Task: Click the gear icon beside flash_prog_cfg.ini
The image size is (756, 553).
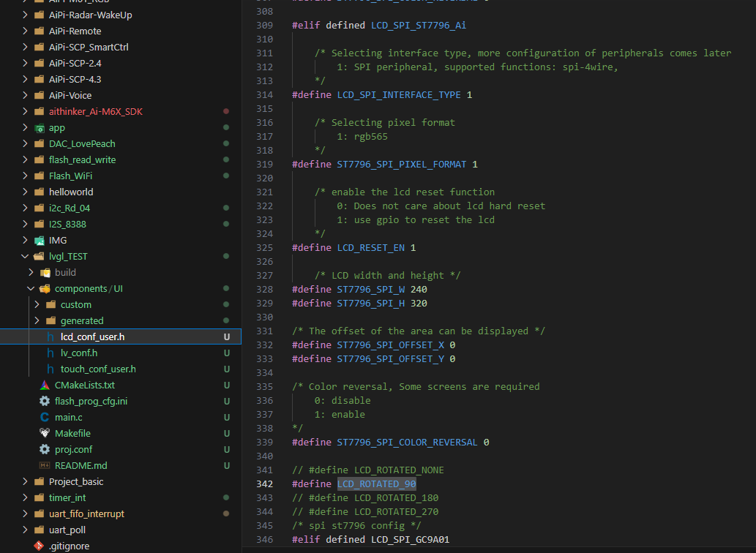Action: tap(45, 401)
